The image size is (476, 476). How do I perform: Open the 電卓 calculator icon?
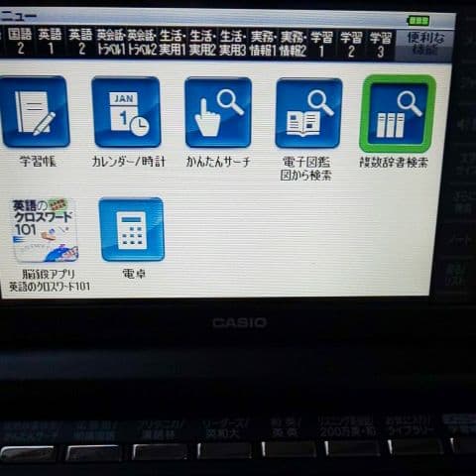(x=132, y=229)
